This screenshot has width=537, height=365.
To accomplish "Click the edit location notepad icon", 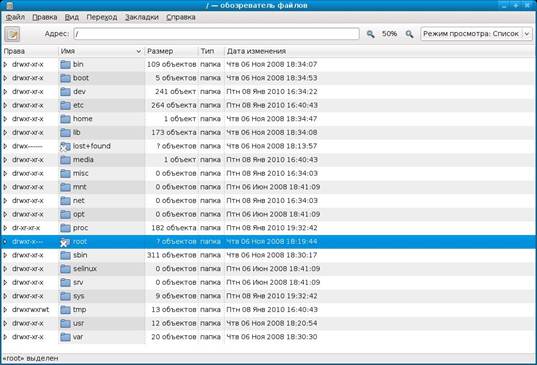I will [12, 34].
